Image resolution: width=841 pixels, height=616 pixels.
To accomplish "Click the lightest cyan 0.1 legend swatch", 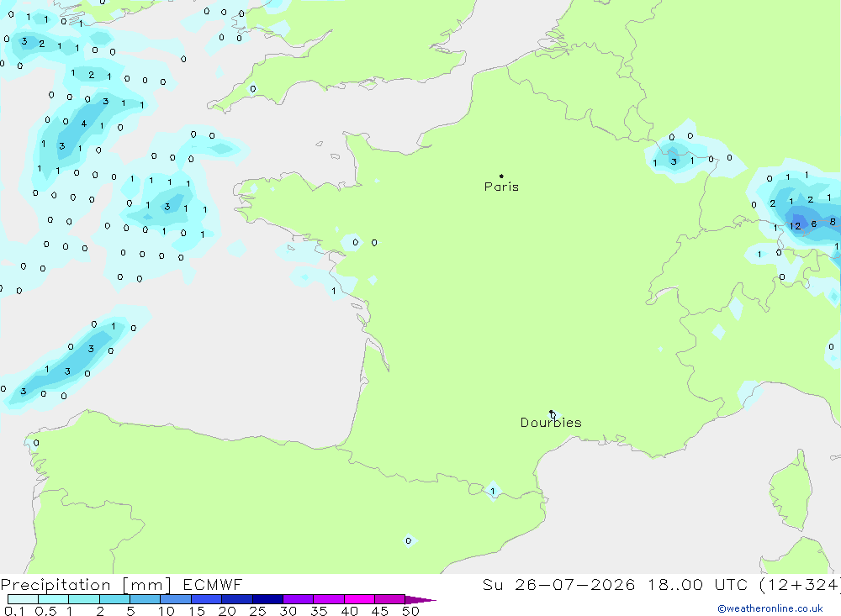I will (23, 599).
